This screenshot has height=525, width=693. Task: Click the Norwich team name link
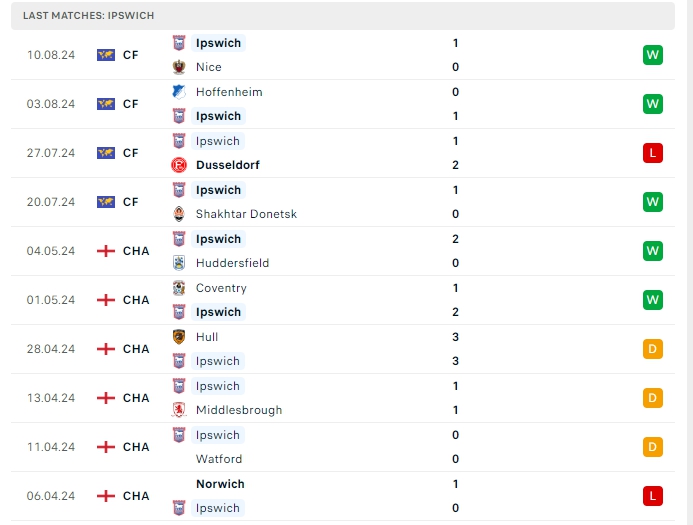[220, 484]
